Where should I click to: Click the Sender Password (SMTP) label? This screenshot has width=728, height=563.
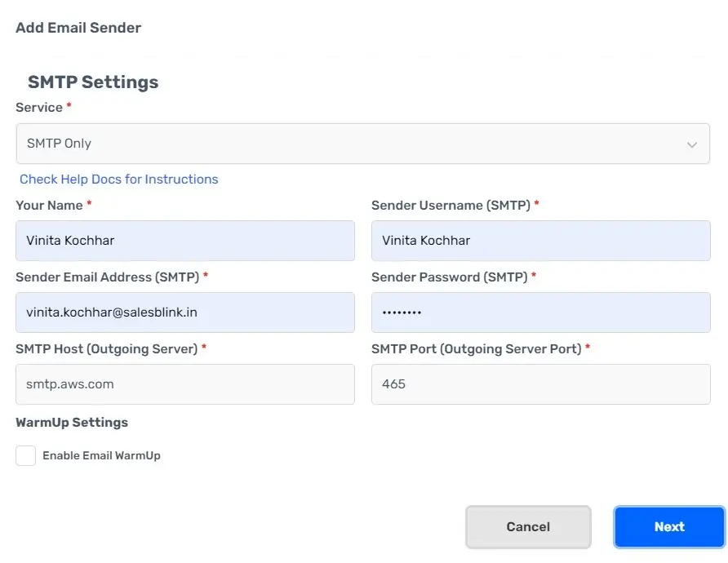450,277
